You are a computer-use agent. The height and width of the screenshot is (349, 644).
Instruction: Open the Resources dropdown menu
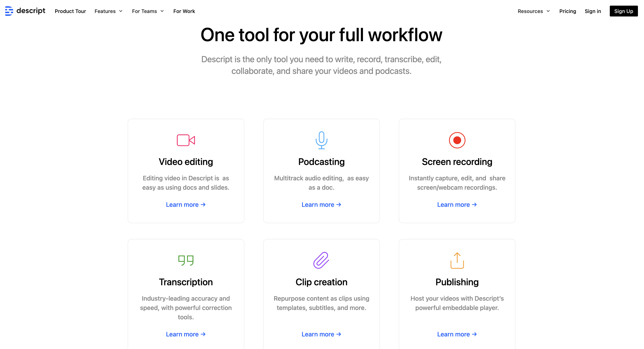pyautogui.click(x=534, y=11)
